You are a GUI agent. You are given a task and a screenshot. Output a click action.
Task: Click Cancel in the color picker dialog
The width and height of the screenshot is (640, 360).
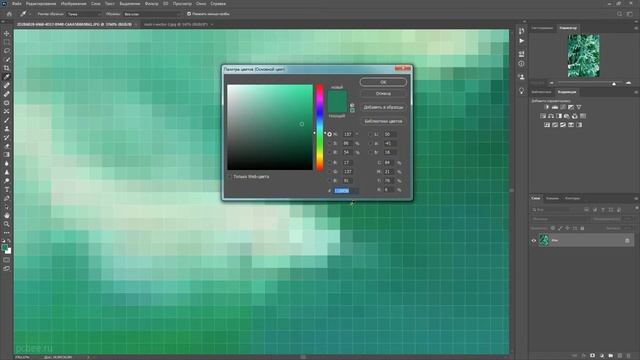pos(383,93)
